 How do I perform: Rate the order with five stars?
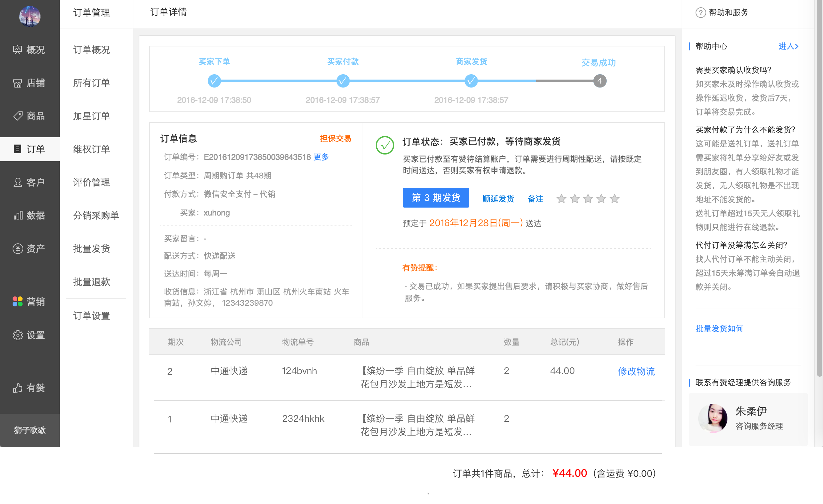pyautogui.click(x=615, y=199)
